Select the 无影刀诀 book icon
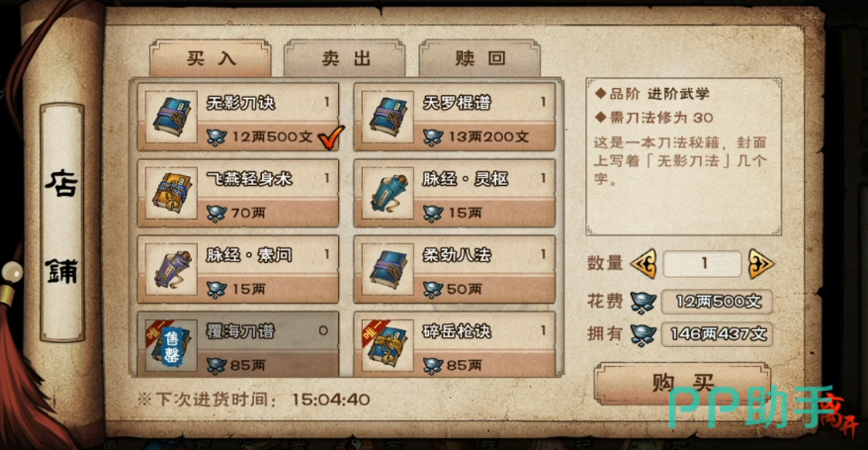The height and width of the screenshot is (450, 868). 172,117
